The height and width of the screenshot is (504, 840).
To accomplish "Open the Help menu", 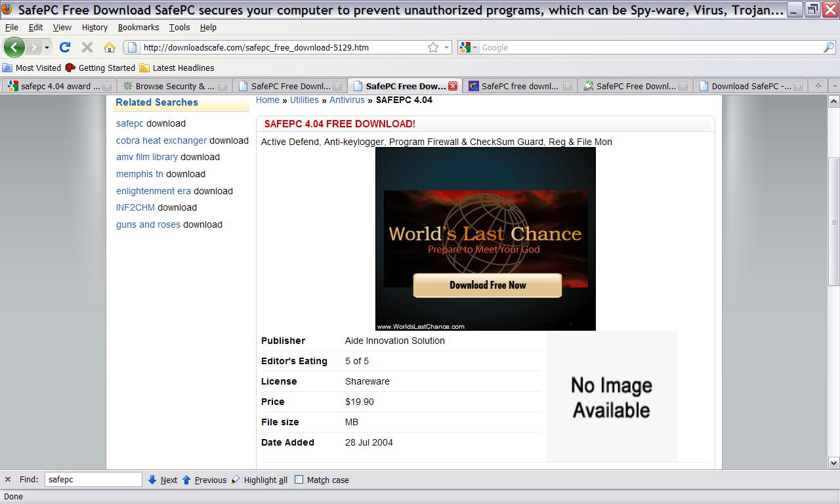I will pyautogui.click(x=208, y=27).
